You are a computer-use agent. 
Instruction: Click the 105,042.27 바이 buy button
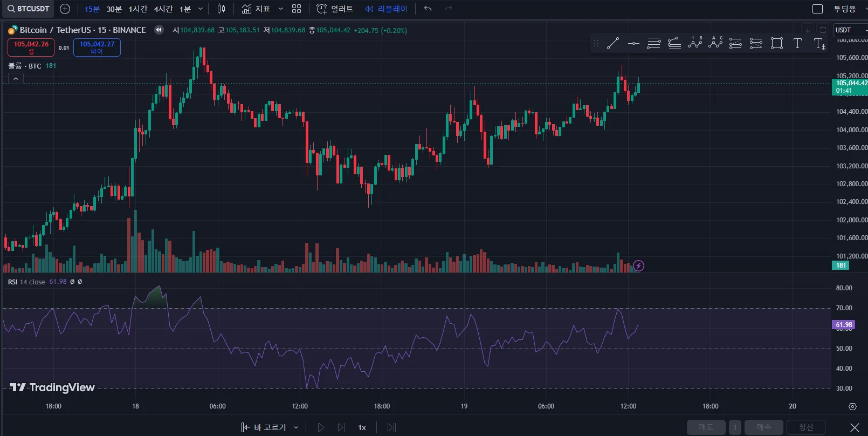point(97,47)
